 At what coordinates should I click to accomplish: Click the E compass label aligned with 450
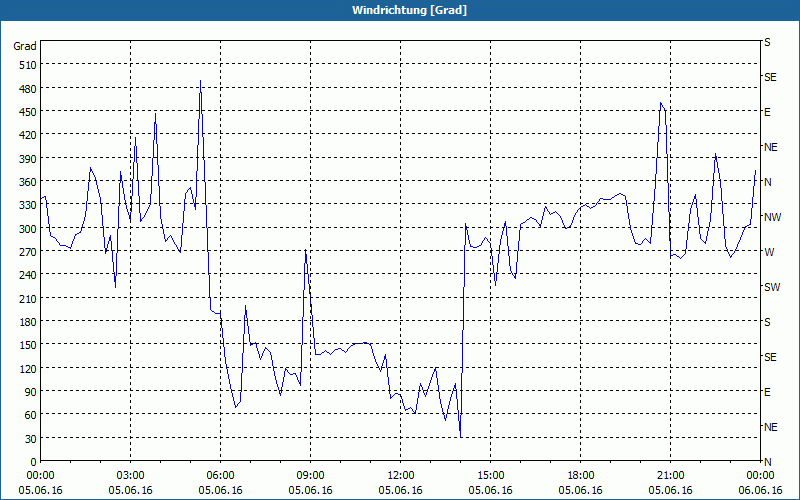click(767, 112)
